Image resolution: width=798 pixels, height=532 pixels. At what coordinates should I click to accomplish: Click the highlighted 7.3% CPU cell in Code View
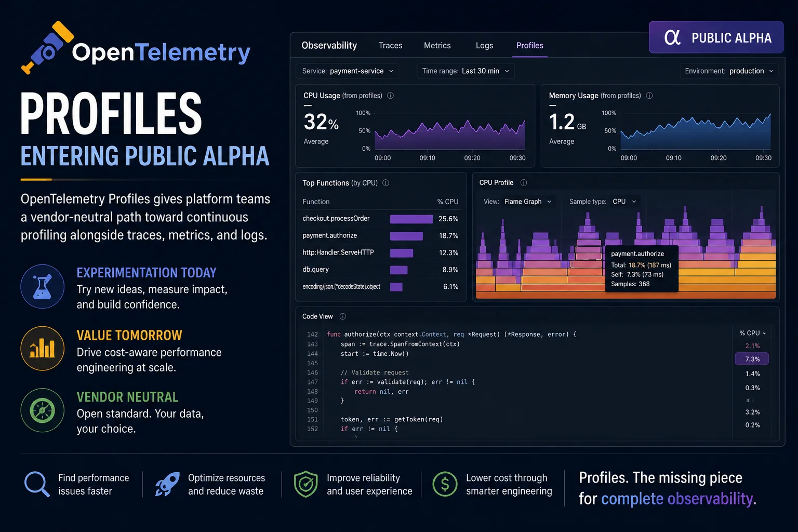click(752, 359)
